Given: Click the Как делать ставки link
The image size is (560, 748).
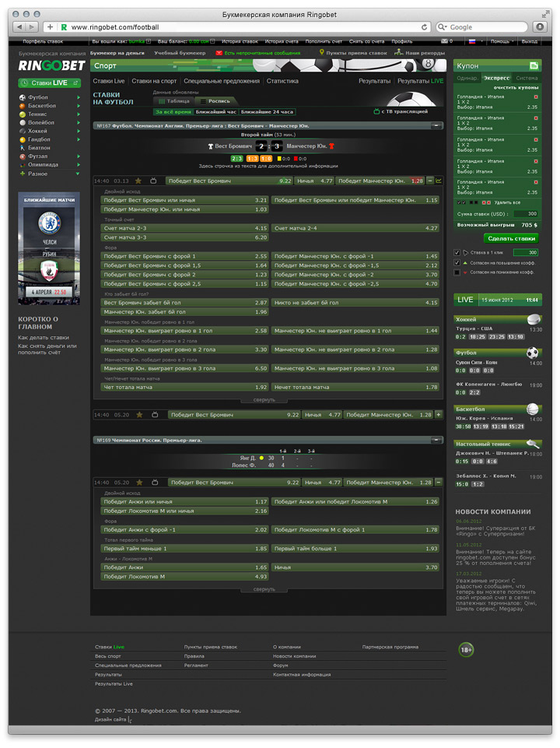Looking at the screenshot, I should click(x=44, y=338).
